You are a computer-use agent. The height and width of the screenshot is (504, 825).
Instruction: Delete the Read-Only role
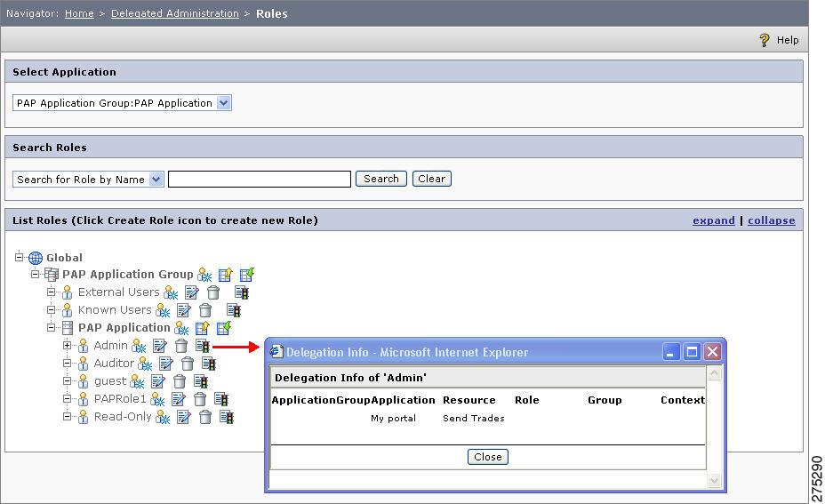tap(205, 417)
